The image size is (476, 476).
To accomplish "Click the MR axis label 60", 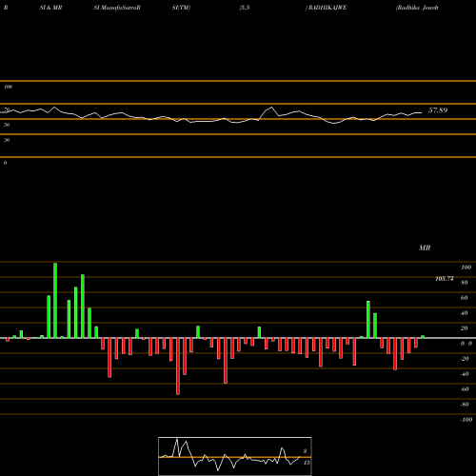I will point(465,298).
